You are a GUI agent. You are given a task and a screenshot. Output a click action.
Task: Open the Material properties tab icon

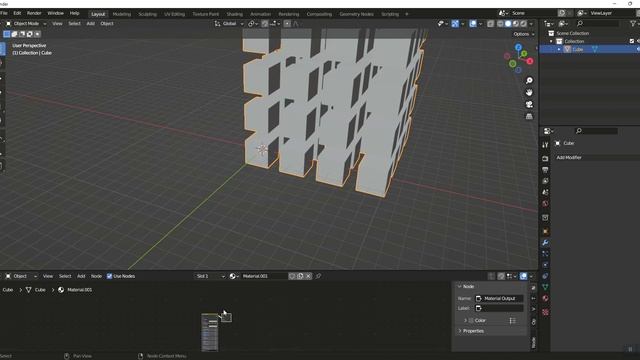(x=545, y=298)
